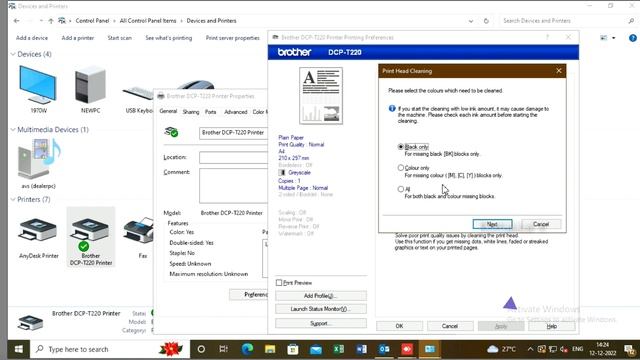The image size is (640, 360).
Task: Select the Colour only radio button
Action: 400,168
